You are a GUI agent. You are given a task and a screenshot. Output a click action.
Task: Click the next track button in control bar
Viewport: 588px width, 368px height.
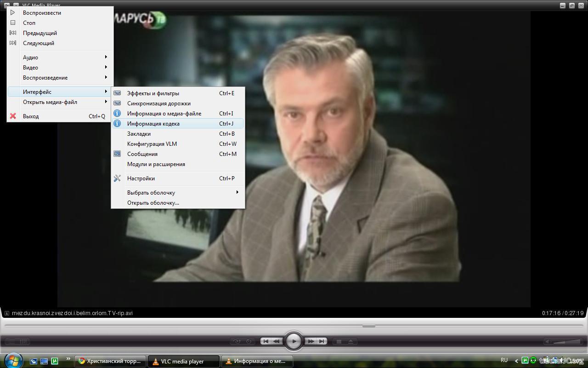[x=322, y=341]
